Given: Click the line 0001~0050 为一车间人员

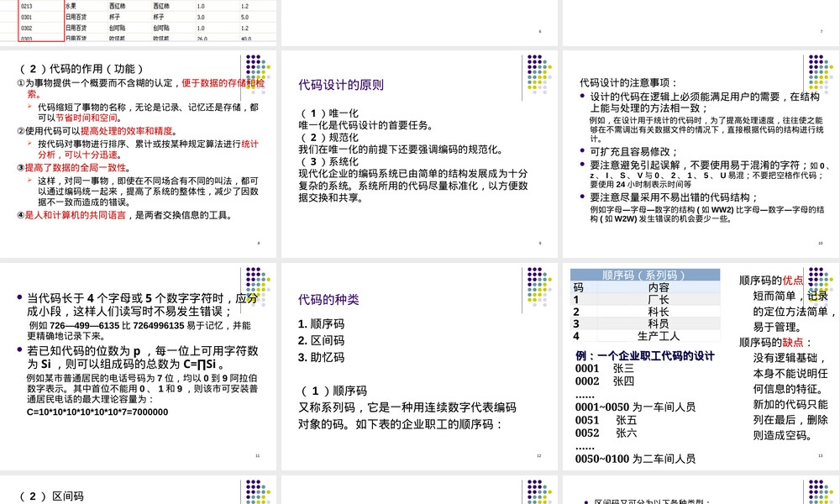Looking at the screenshot, I should click(x=635, y=407).
